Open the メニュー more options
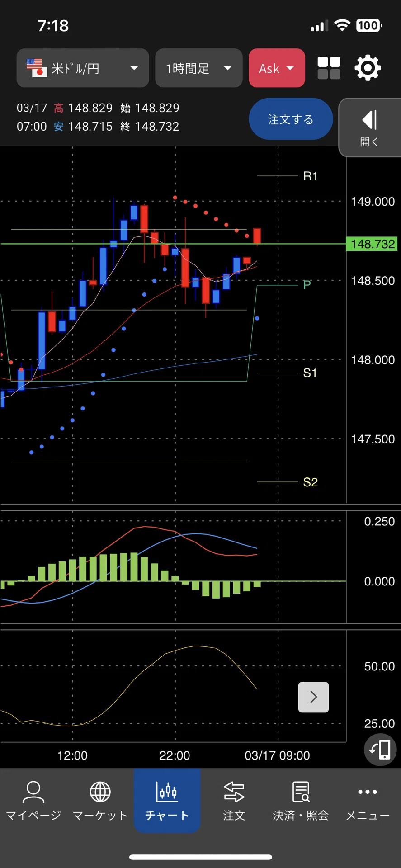401x868 pixels. [368, 801]
